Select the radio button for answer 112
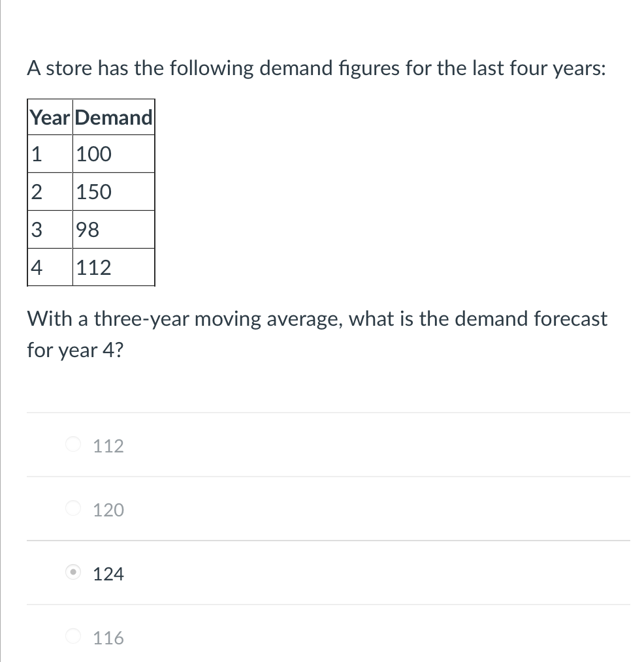Screen dimensions: 644x662 [72, 445]
